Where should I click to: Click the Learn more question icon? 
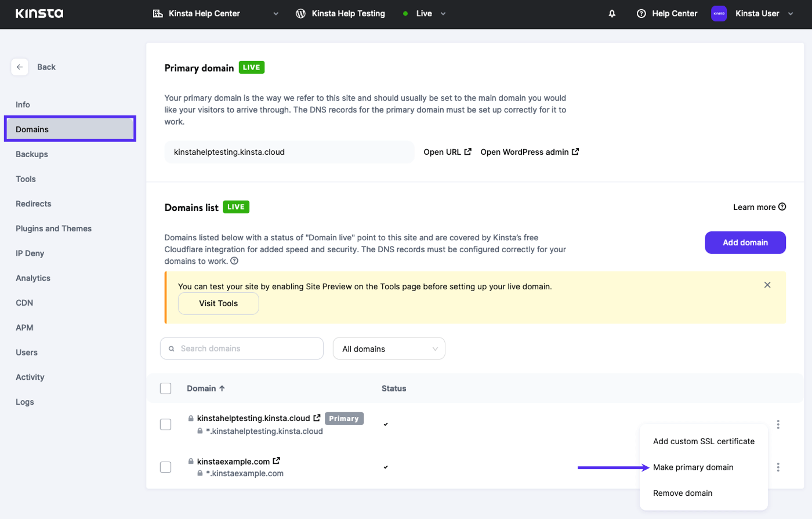coord(782,207)
